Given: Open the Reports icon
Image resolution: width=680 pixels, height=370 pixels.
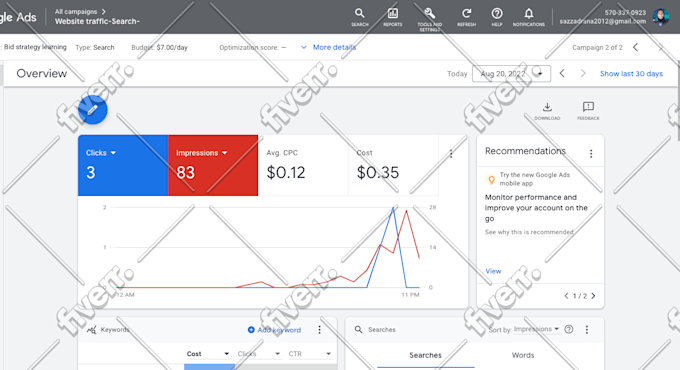Looking at the screenshot, I should pyautogui.click(x=392, y=17).
